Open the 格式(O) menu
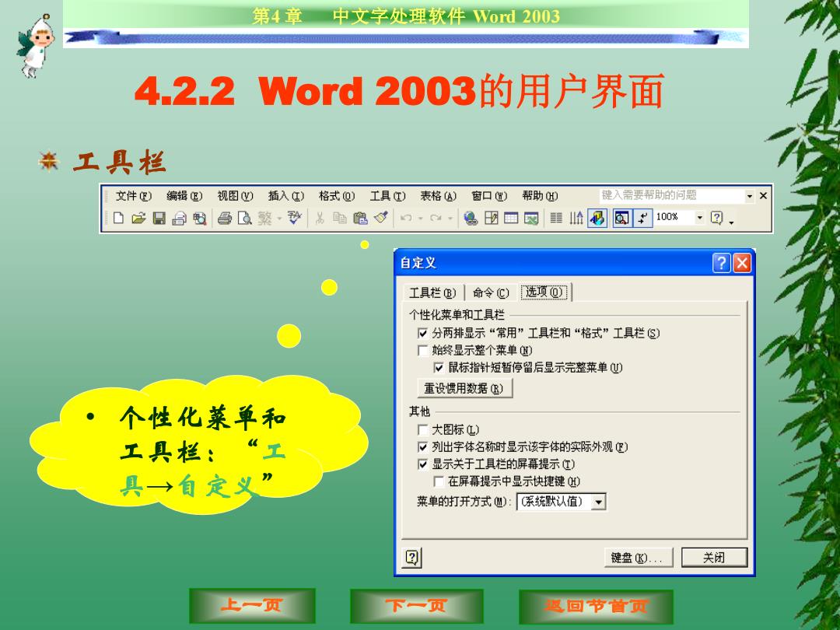840x630 pixels. 337,196
